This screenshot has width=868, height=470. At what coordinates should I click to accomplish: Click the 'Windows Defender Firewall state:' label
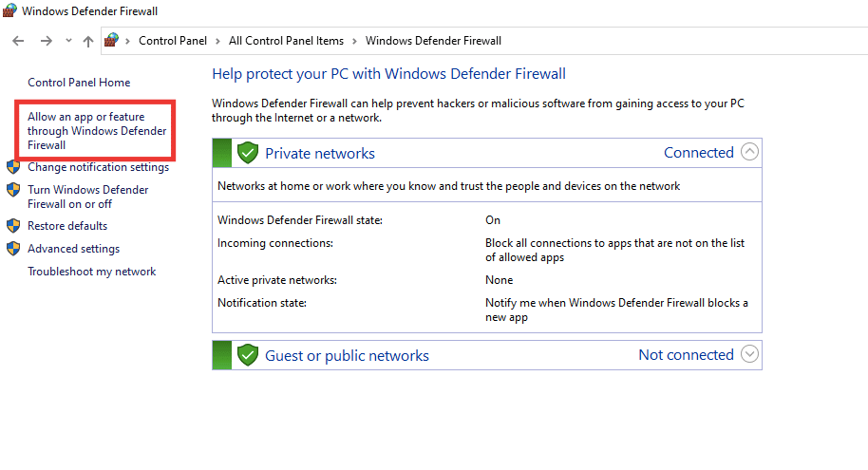[x=300, y=220]
